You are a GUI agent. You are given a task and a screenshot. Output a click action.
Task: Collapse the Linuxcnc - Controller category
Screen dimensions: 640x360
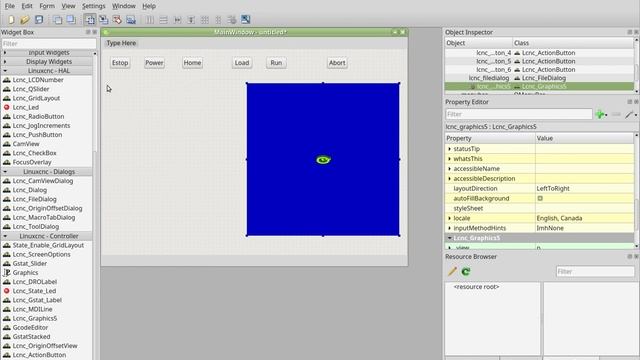pyautogui.click(x=5, y=236)
